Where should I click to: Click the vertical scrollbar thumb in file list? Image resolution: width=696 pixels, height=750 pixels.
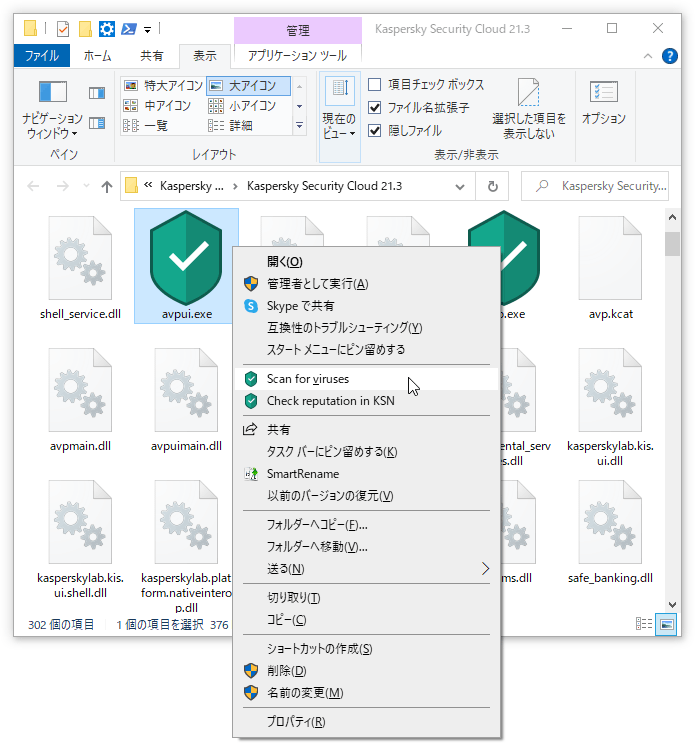click(672, 244)
